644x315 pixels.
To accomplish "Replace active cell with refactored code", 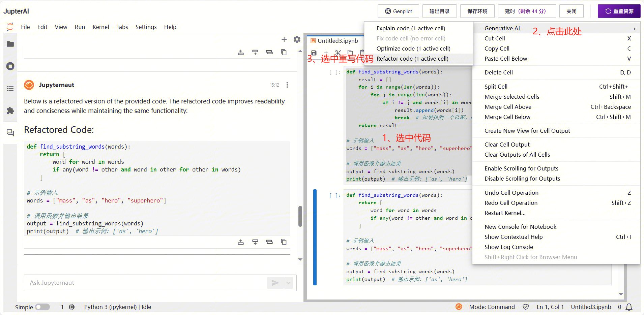I will point(269,242).
